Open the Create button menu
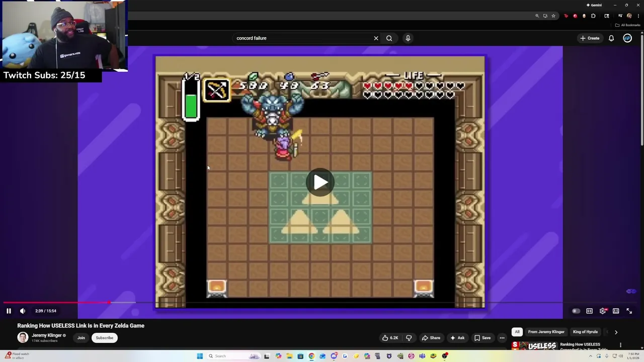This screenshot has height=362, width=644. coord(590,38)
